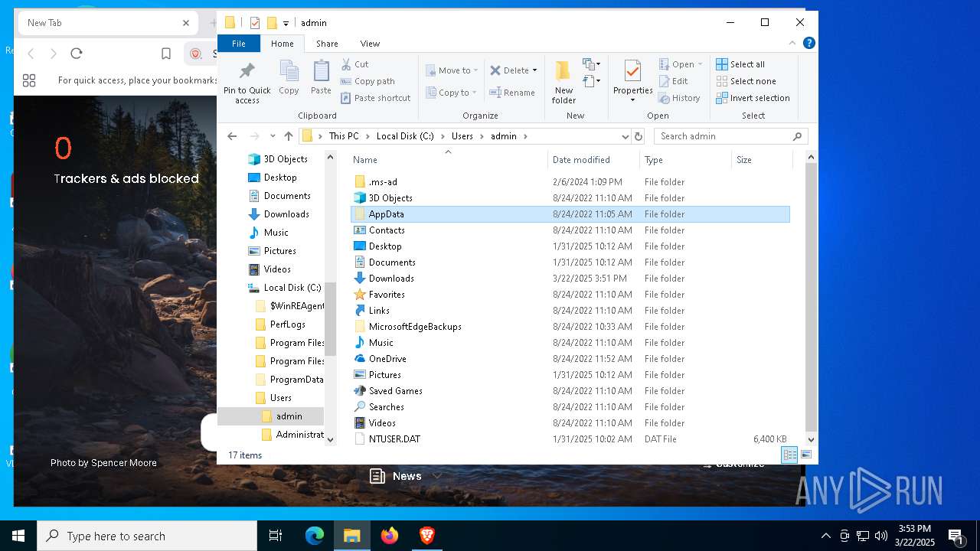Select the OneDrive folder in list

(570, 359)
